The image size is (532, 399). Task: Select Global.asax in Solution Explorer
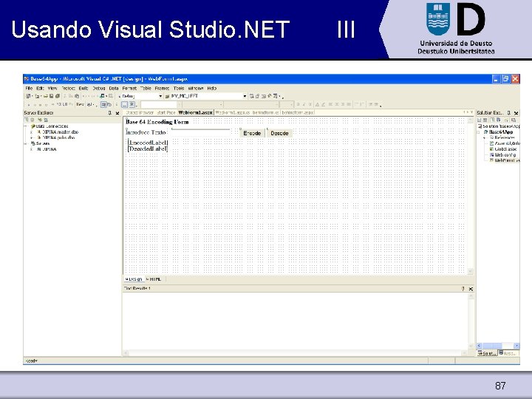point(505,149)
